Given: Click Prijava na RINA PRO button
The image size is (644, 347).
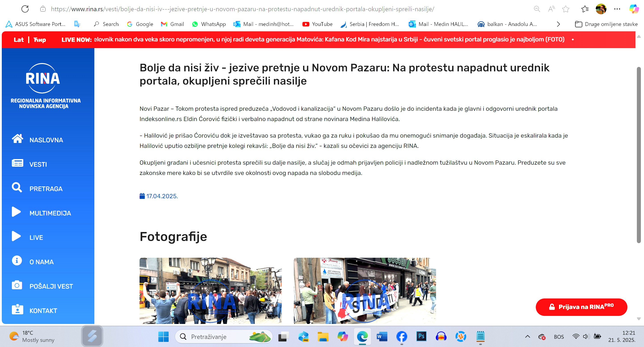Looking at the screenshot, I should click(581, 307).
